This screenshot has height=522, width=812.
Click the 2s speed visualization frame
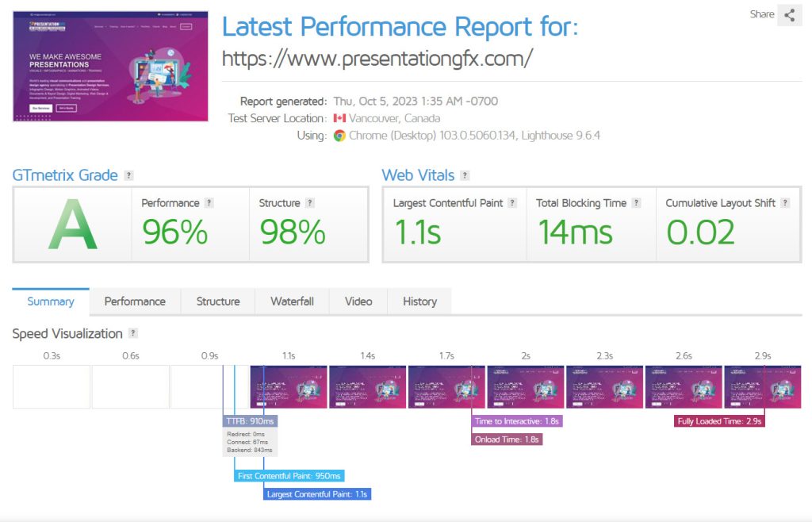[x=526, y=386]
